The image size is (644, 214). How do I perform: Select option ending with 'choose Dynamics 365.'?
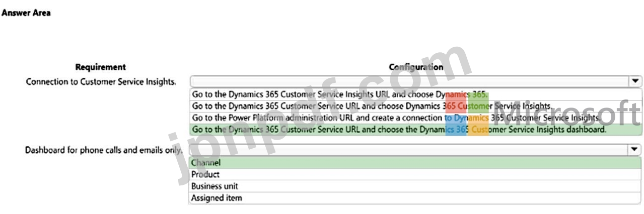340,94
